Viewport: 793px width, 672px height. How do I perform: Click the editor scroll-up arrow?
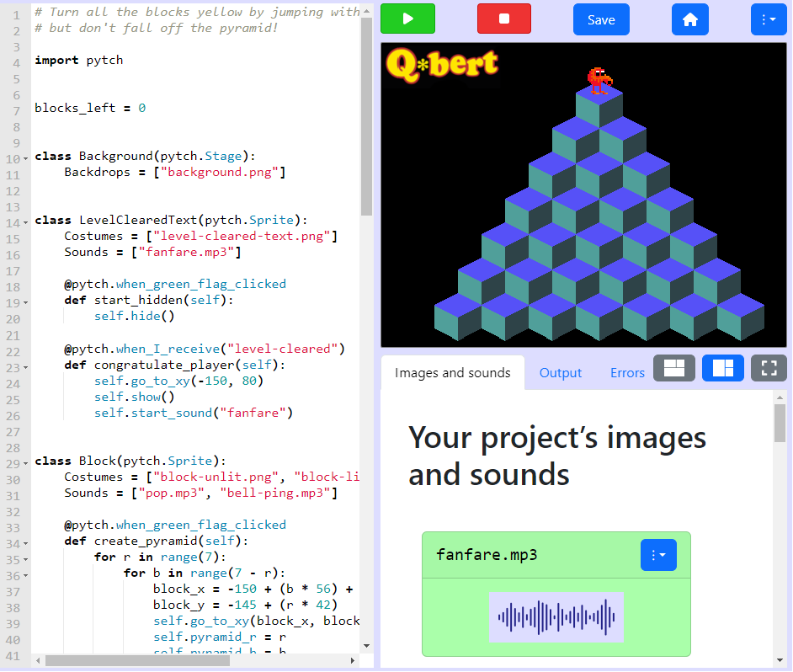[x=366, y=10]
